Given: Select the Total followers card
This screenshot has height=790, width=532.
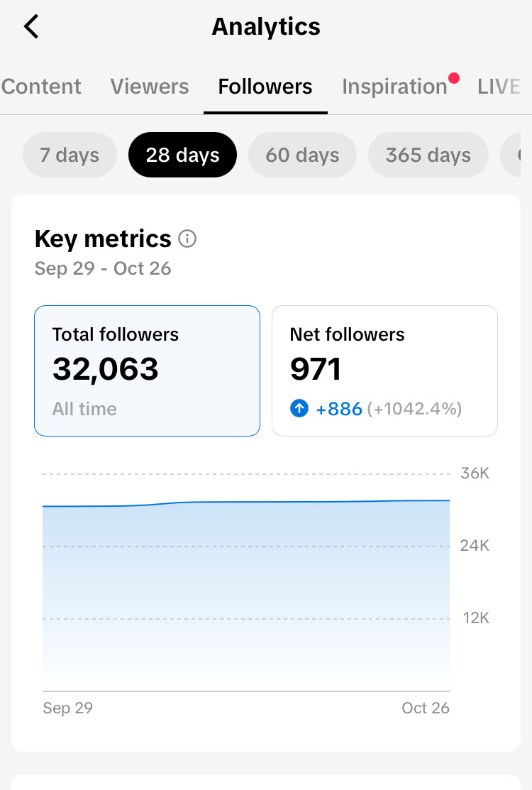Looking at the screenshot, I should 147,371.
